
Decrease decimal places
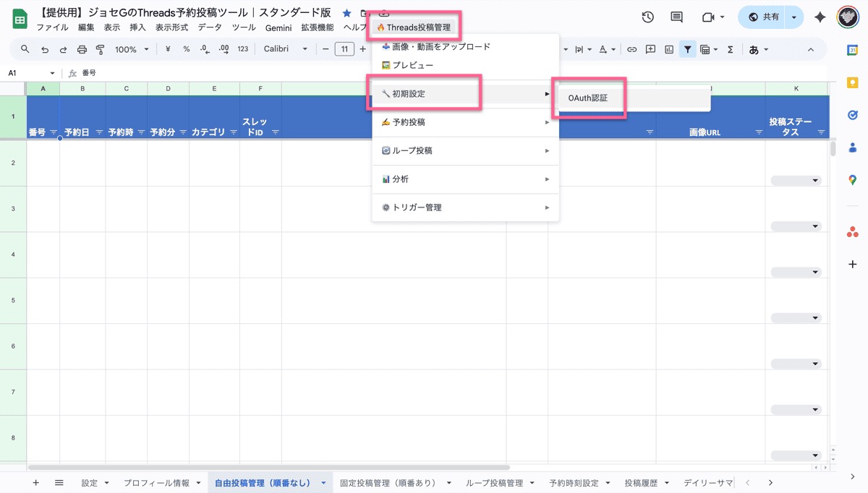click(x=205, y=49)
